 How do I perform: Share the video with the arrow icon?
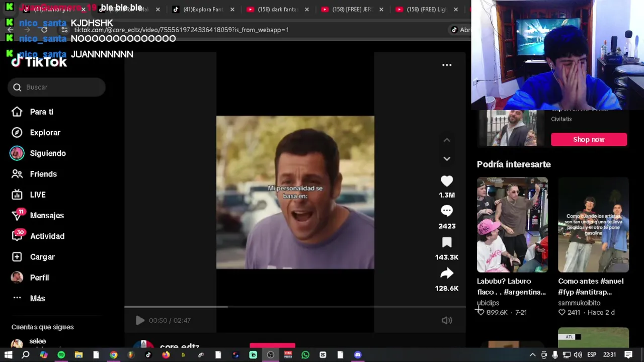[447, 274]
